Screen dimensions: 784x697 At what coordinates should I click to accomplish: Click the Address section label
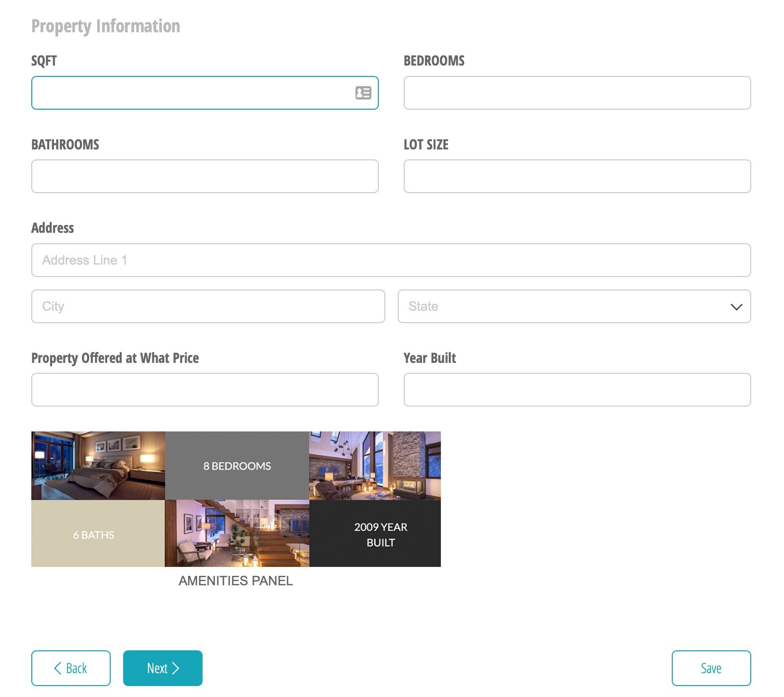tap(53, 228)
